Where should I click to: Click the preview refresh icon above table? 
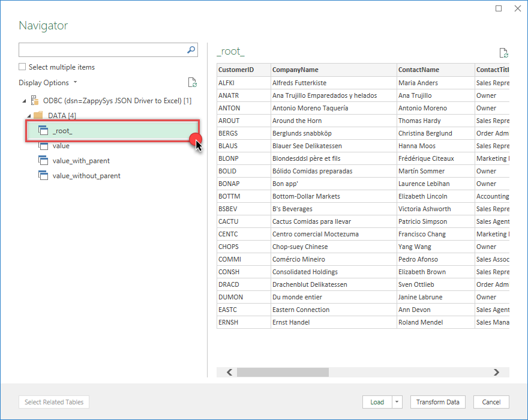pyautogui.click(x=504, y=53)
